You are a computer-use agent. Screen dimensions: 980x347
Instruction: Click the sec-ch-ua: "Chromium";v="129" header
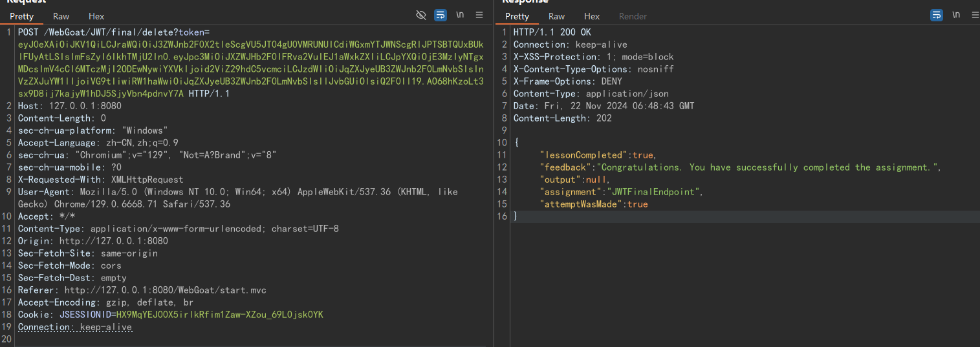[147, 155]
